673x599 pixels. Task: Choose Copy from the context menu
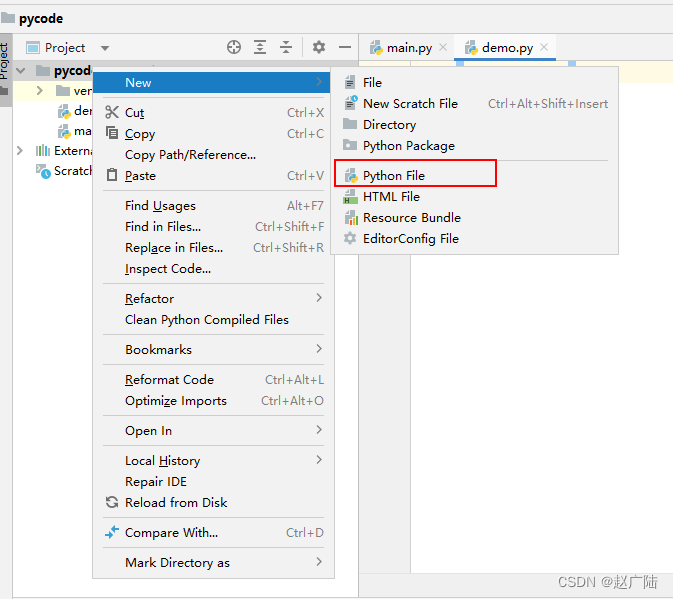click(x=213, y=133)
